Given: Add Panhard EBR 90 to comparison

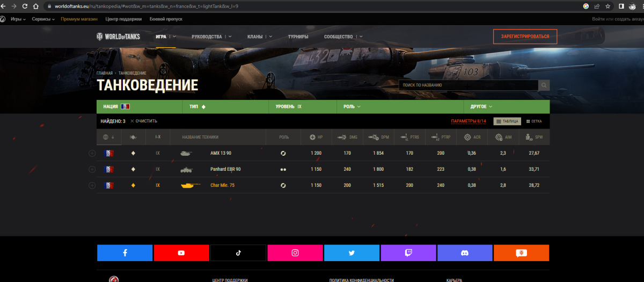Looking at the screenshot, I should point(92,169).
